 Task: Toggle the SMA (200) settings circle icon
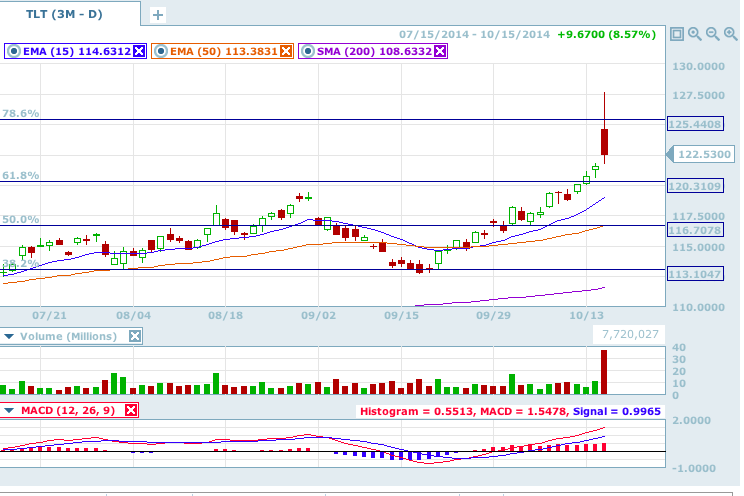click(308, 51)
